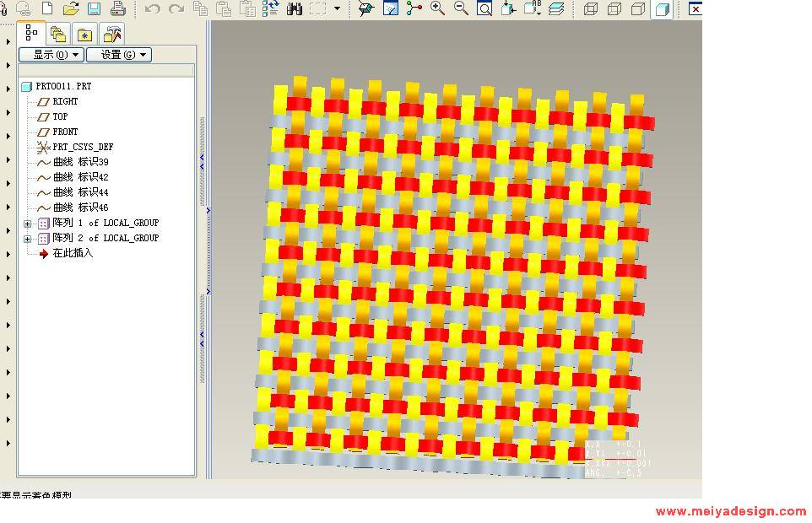This screenshot has width=812, height=523.
Task: Toggle Shaded display mode
Action: [663, 9]
